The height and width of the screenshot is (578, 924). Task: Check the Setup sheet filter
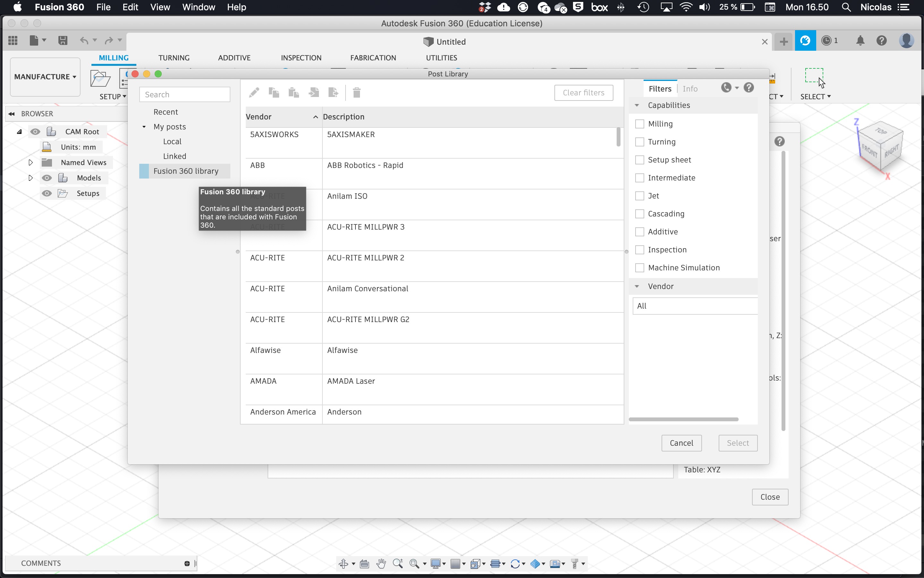pyautogui.click(x=639, y=160)
